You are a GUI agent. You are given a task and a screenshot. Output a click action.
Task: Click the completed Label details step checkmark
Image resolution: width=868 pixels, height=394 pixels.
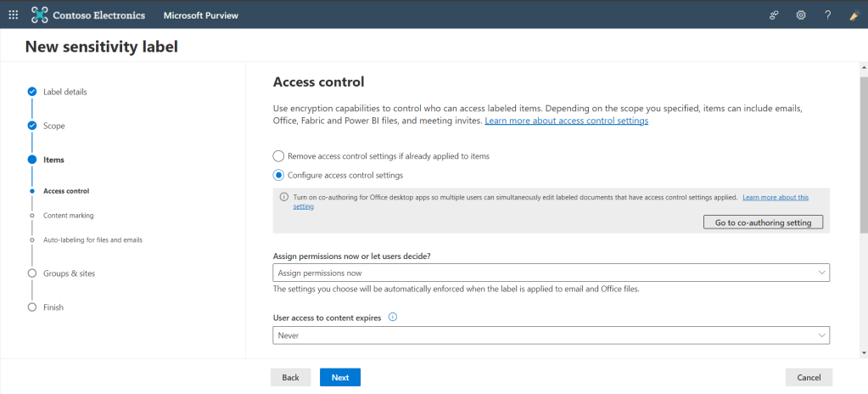coord(32,92)
